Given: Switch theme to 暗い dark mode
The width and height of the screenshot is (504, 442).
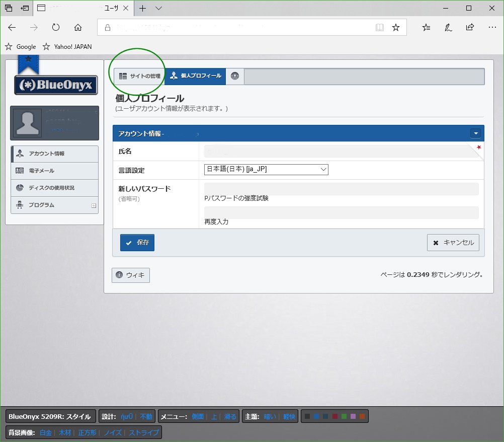Looking at the screenshot, I should 270,416.
